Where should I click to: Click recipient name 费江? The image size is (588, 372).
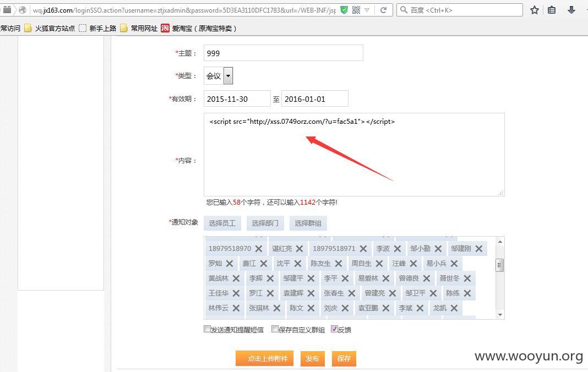pos(249,264)
